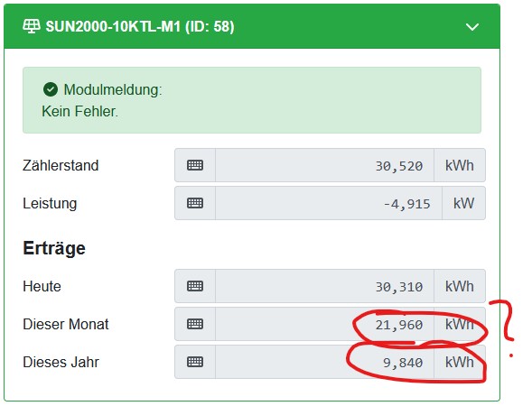
Task: Click the SUN2000-10KTL-M1 (ID: 58) title
Action: click(x=140, y=26)
